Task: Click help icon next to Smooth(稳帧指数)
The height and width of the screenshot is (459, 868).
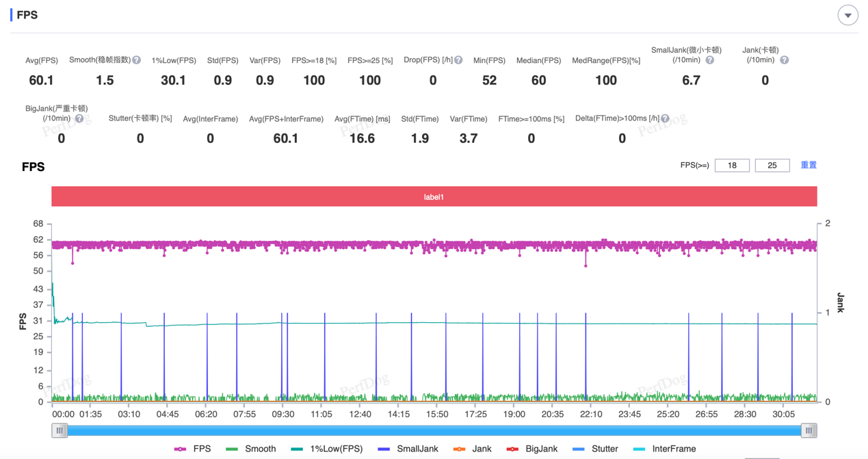Action: click(137, 60)
